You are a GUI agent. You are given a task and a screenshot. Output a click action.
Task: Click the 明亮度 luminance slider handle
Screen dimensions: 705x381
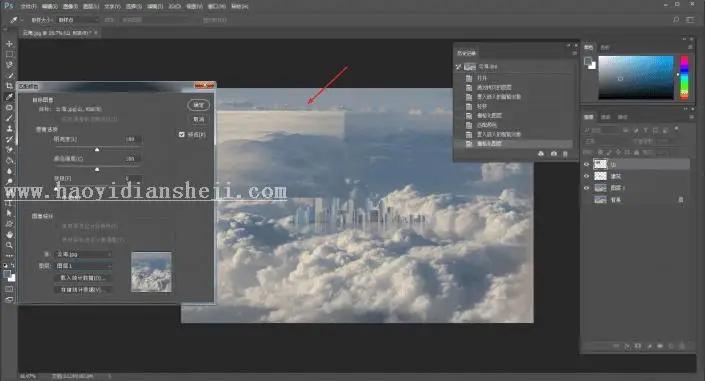click(97, 149)
